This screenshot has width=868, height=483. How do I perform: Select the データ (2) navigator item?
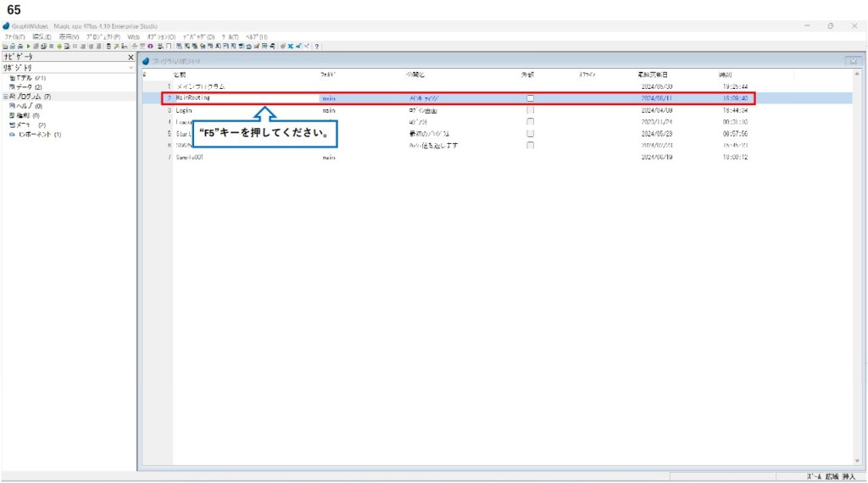coord(25,87)
